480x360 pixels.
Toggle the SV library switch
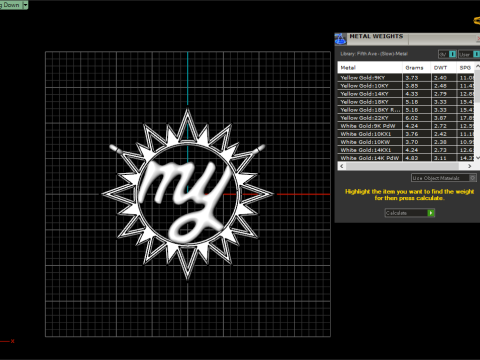[x=447, y=54]
